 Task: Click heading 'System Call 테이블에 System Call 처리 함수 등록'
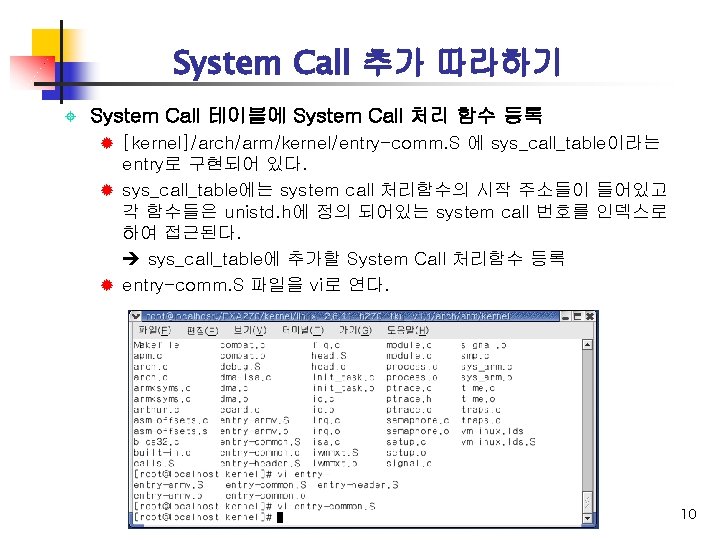(x=316, y=115)
